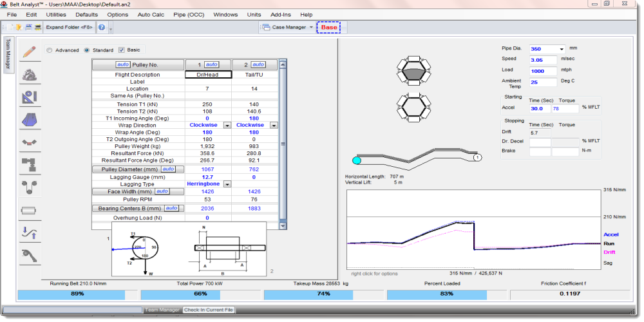Open the profile geometry ruler icon

30,97
